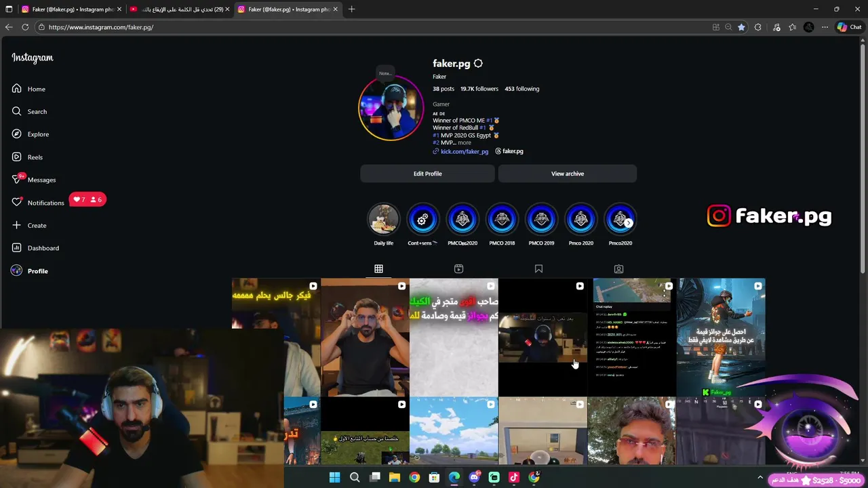This screenshot has width=868, height=488.
Task: Open the profile options gear next to faker.pg
Action: point(478,63)
